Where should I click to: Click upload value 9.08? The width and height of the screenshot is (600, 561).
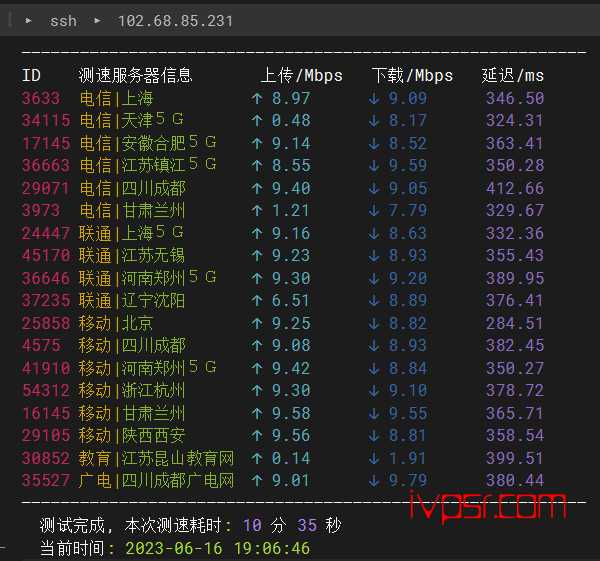coord(291,345)
